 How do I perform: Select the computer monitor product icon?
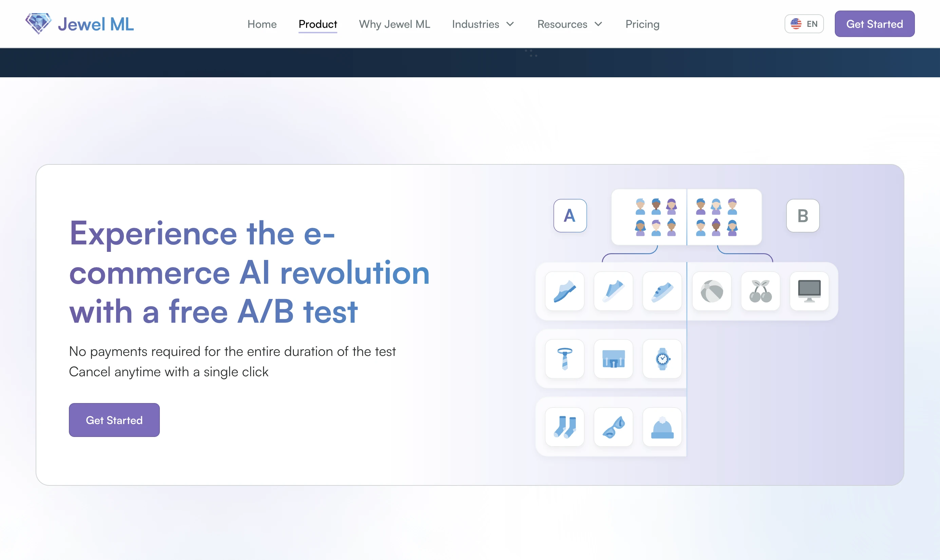809,291
